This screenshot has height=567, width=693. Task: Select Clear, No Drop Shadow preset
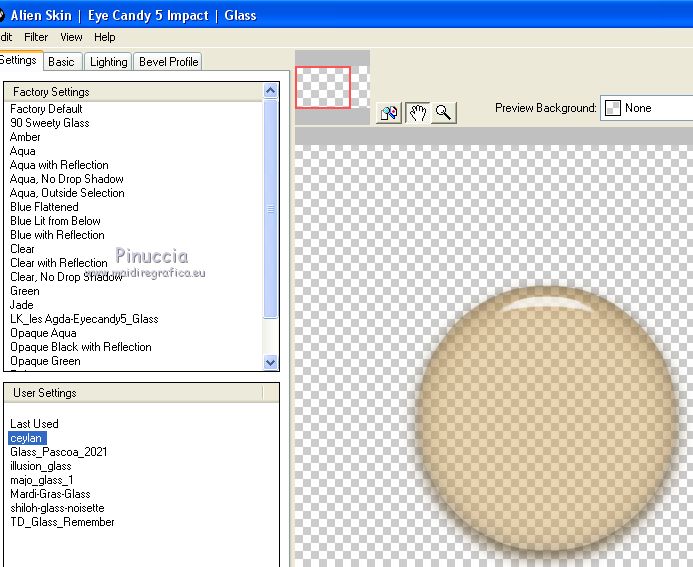coord(66,277)
